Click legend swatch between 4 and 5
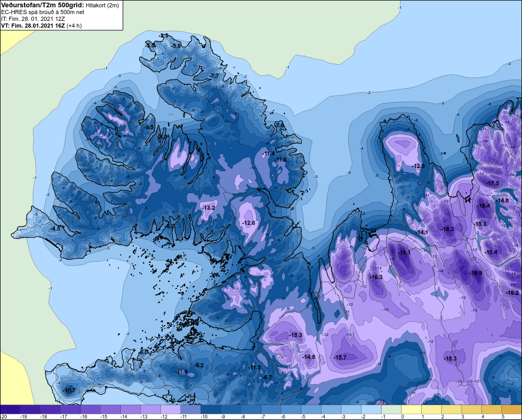 (x=492, y=410)
